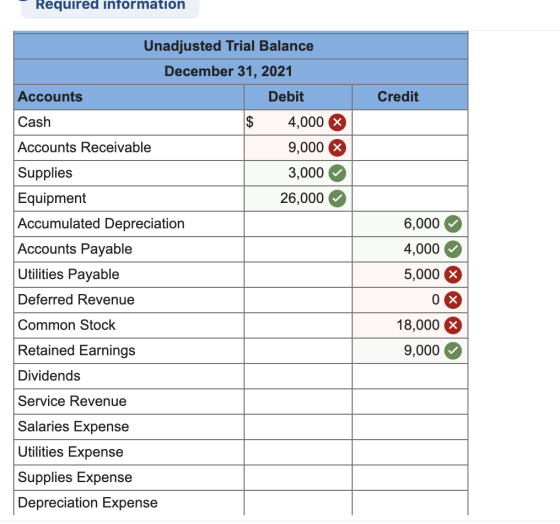Screen dimensions: 560x524
Task: Click the red X icon for Utilities Payable
Action: click(x=453, y=275)
